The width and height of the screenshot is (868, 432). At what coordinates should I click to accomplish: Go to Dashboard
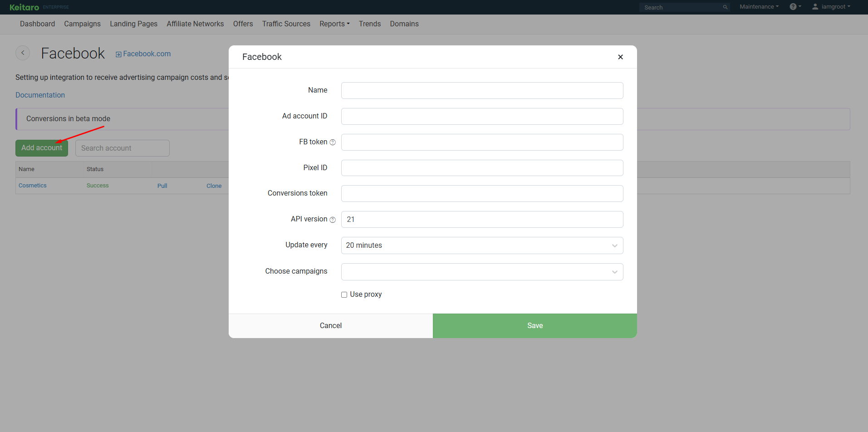tap(37, 24)
